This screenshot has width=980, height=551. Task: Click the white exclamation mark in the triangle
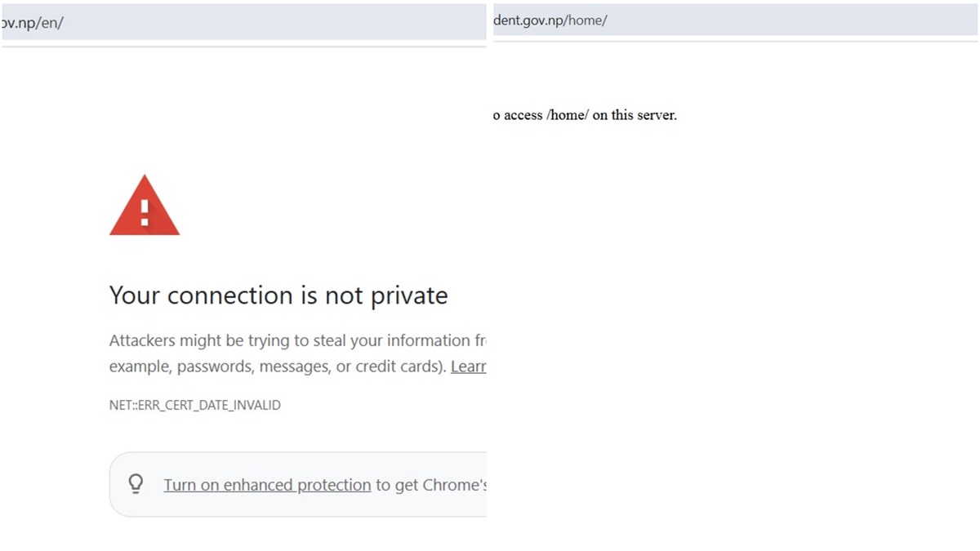[145, 212]
